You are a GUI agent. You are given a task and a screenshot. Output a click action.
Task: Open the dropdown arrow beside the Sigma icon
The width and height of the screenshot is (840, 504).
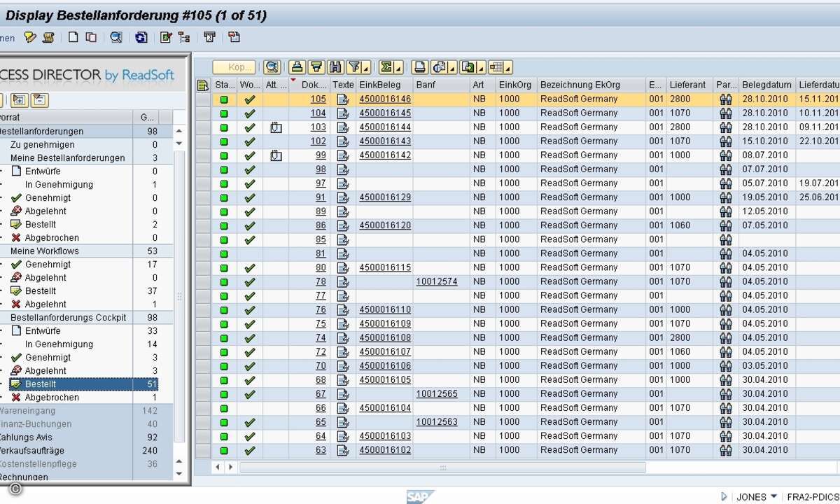click(x=398, y=68)
